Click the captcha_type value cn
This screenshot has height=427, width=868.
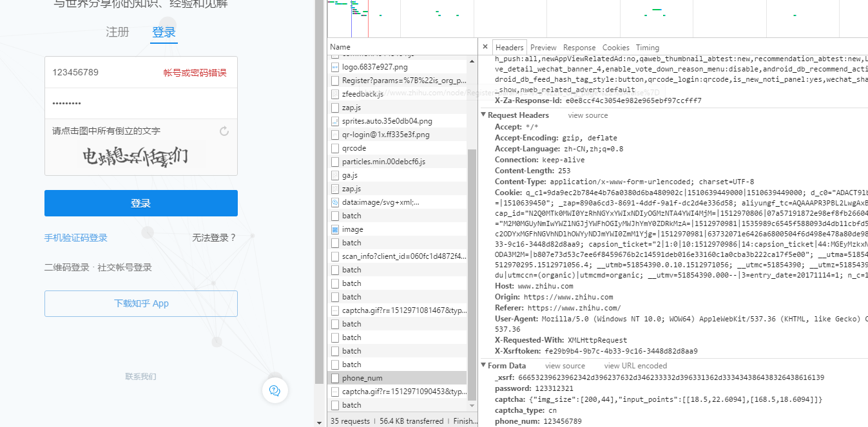552,410
